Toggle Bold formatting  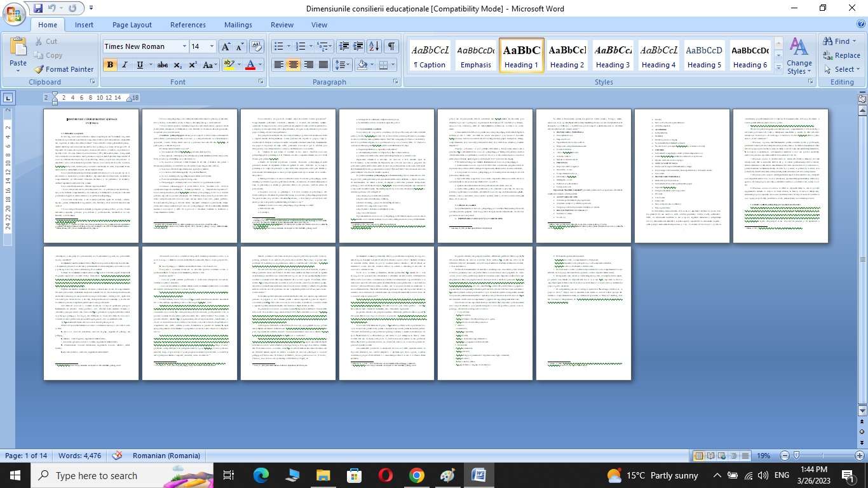(110, 65)
